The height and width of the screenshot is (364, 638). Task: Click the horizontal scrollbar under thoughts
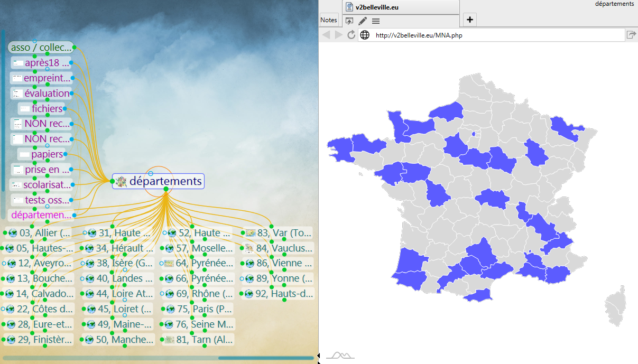pos(159,358)
